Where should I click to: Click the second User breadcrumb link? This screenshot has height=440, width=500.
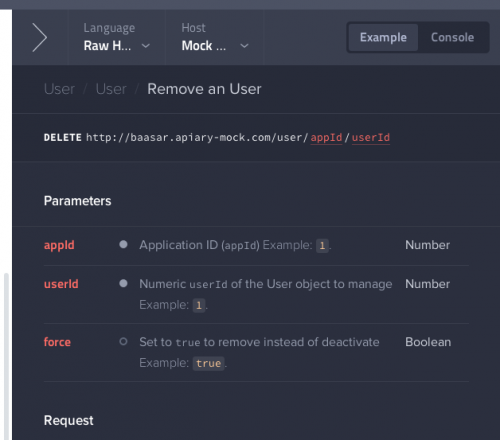point(111,89)
